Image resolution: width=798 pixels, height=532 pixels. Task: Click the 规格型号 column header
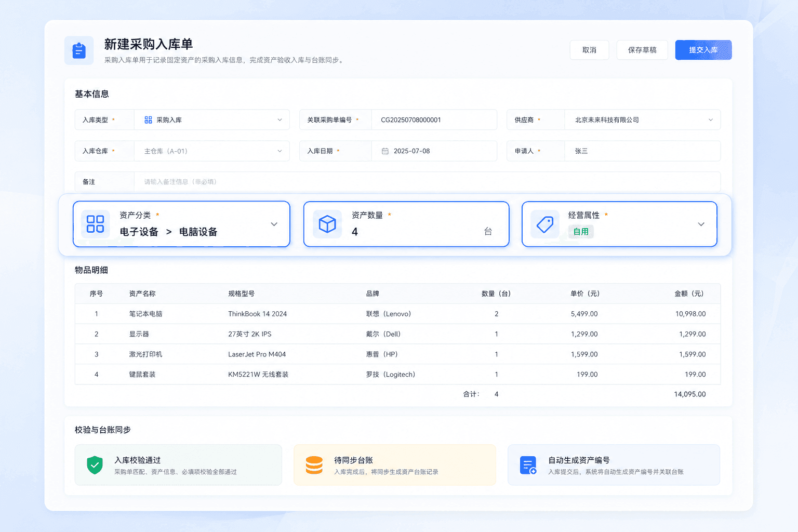pyautogui.click(x=242, y=294)
